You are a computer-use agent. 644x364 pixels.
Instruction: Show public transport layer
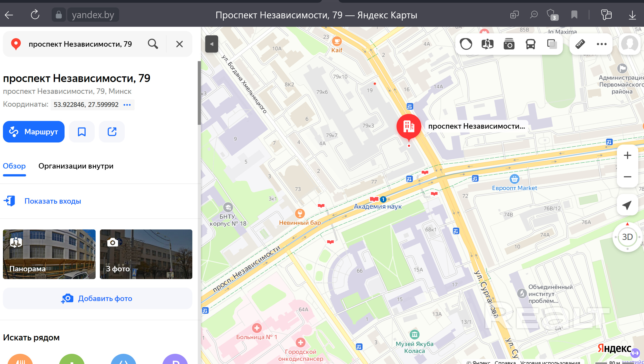pyautogui.click(x=530, y=44)
